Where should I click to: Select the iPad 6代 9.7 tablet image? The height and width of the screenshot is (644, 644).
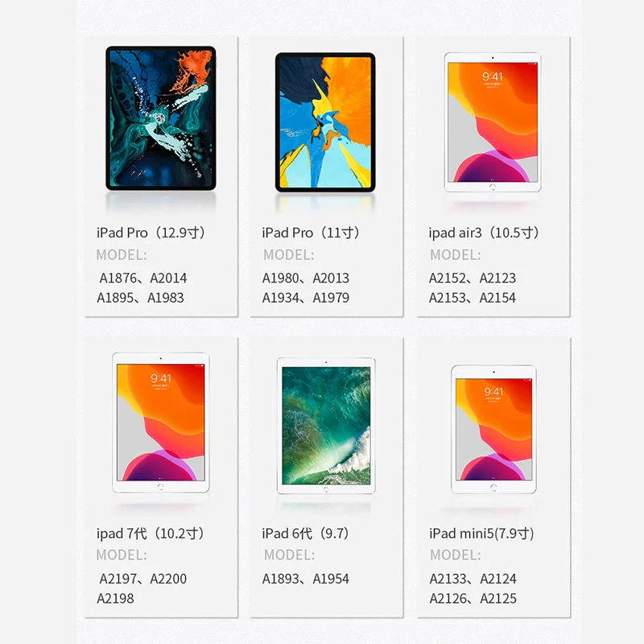coord(326,426)
